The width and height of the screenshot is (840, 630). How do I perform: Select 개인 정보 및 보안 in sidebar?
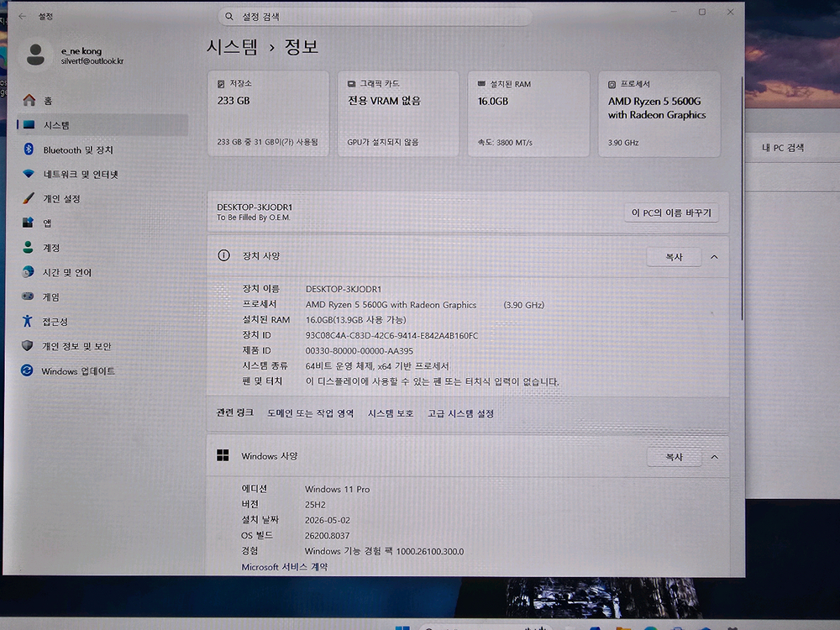pyautogui.click(x=102, y=346)
